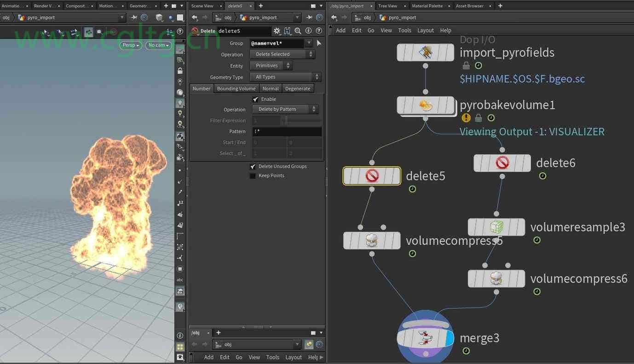The image size is (634, 364).
Task: Click the No cam camera button
Action: pyautogui.click(x=158, y=45)
